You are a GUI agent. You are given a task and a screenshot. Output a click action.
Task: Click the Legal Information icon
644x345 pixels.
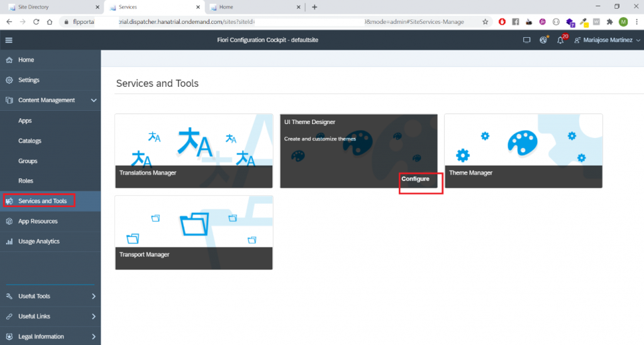pyautogui.click(x=9, y=336)
